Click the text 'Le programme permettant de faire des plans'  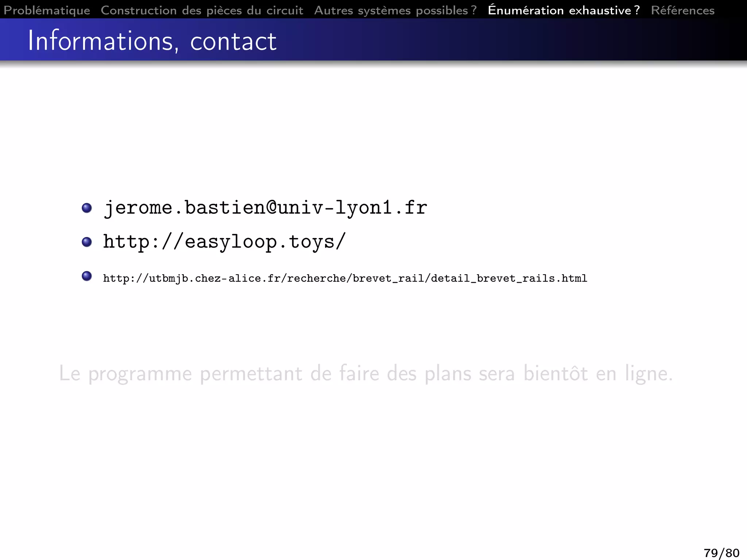265,374
